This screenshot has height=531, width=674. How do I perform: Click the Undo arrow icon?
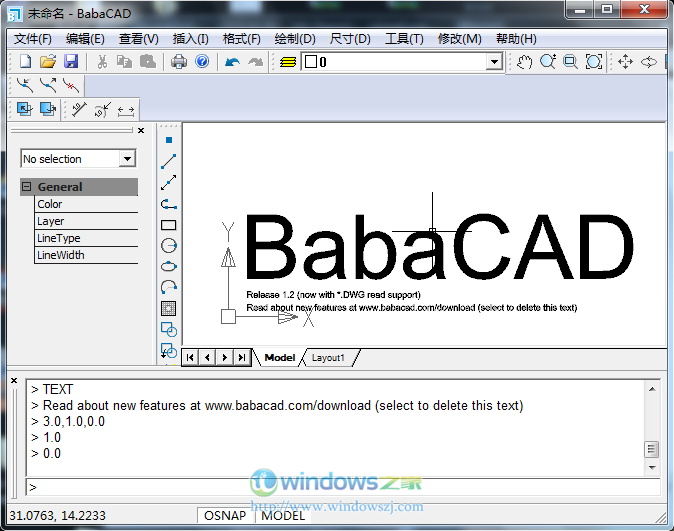(232, 62)
